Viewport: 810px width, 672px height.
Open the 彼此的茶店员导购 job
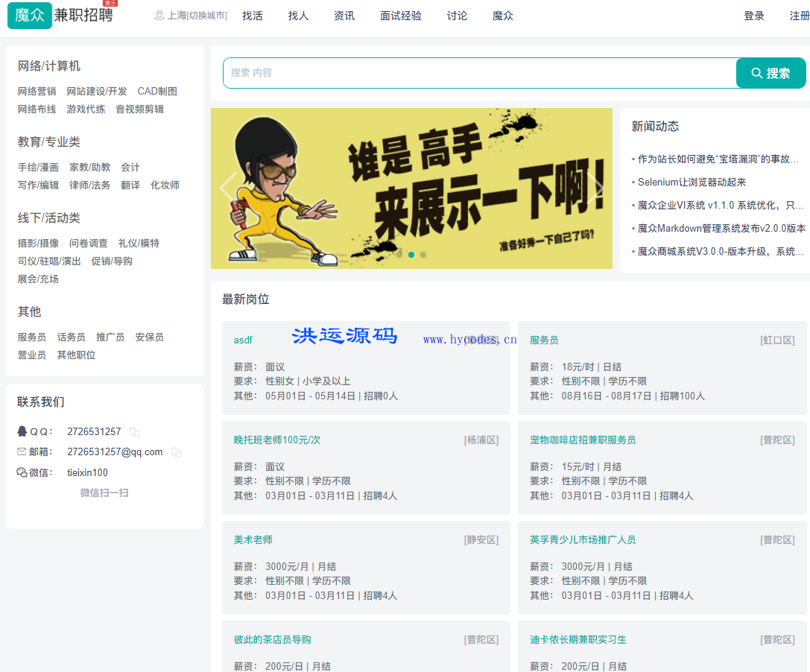tap(272, 640)
